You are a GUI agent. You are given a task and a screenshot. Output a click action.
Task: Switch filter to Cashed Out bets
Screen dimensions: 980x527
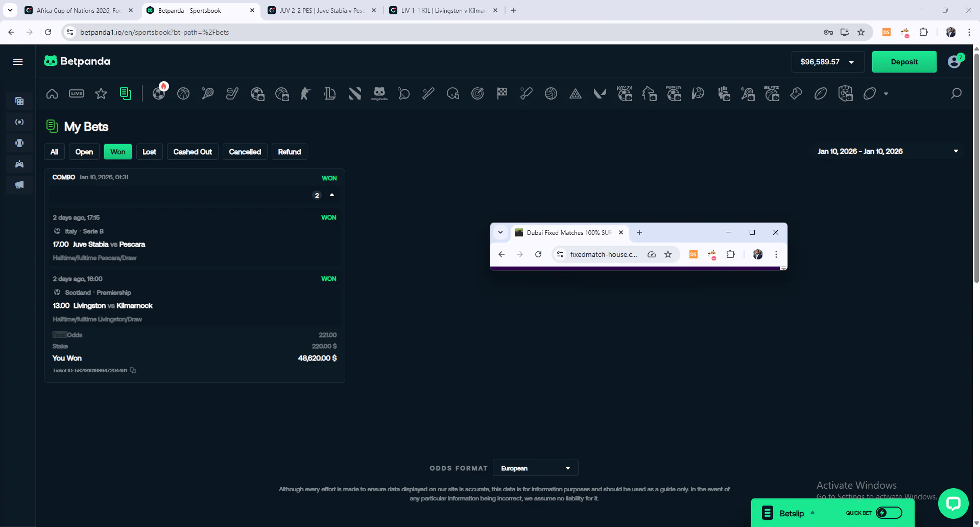coord(193,152)
